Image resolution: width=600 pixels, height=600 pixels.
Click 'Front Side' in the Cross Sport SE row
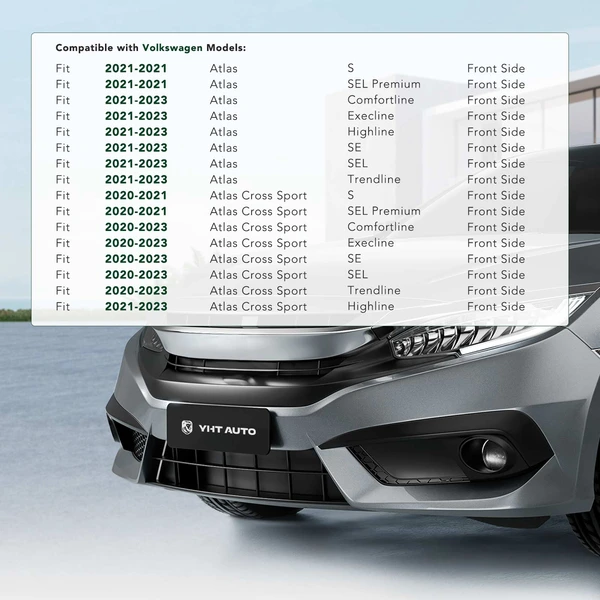point(496,259)
